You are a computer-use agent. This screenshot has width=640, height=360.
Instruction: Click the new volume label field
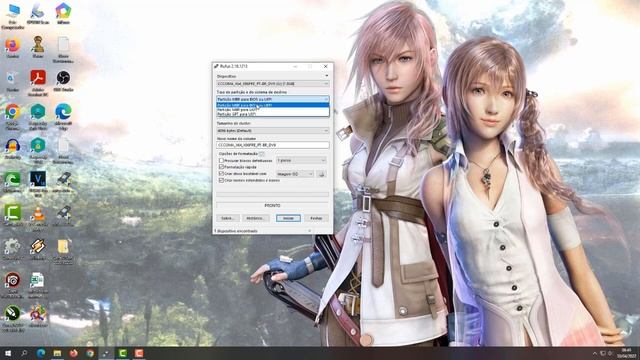click(x=273, y=145)
